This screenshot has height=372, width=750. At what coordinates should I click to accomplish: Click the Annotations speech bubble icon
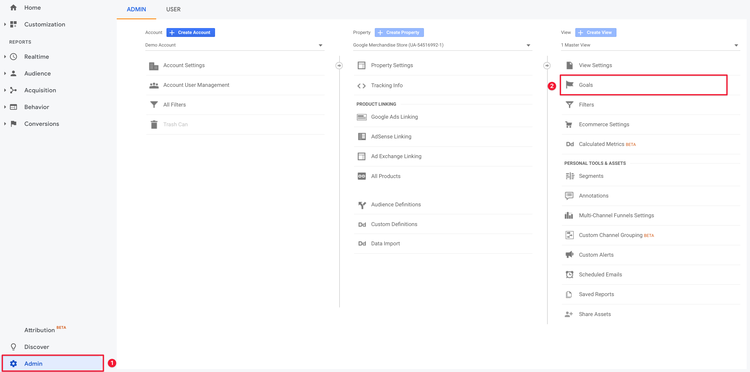(x=569, y=196)
